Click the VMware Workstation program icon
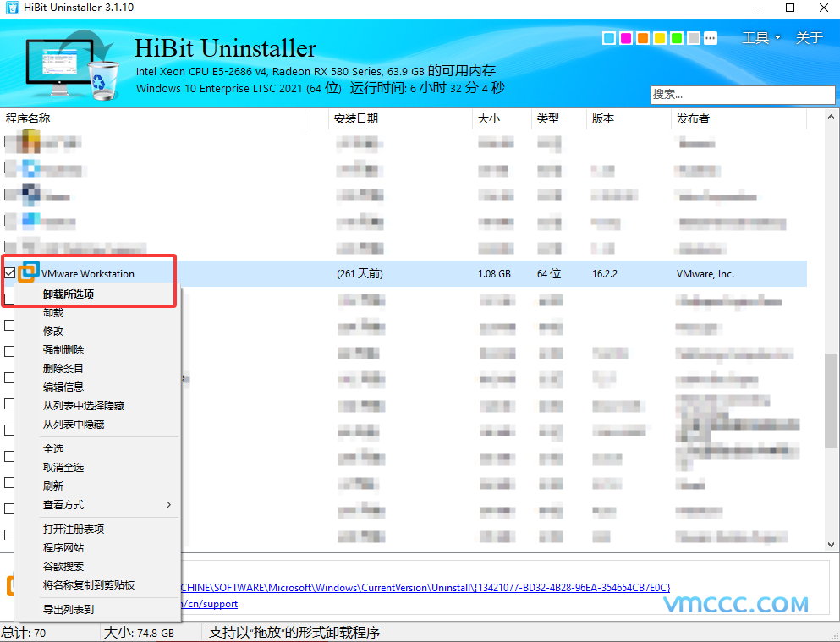 [x=29, y=272]
